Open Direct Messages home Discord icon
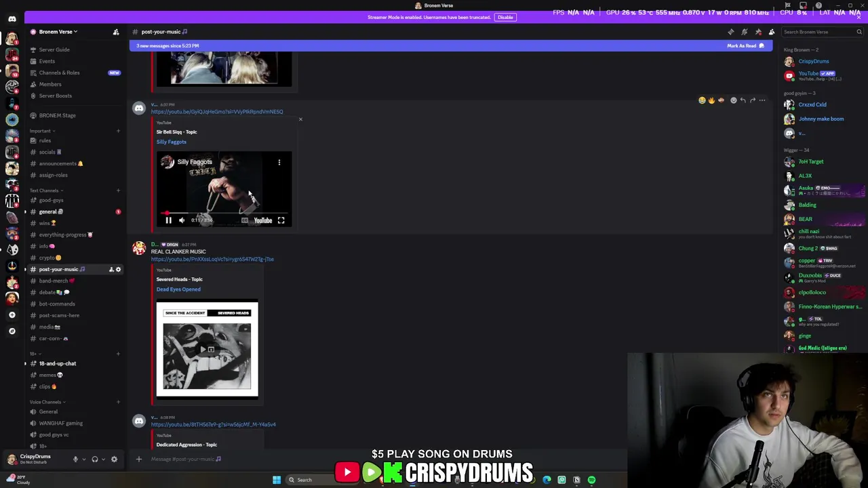 pos(12,19)
